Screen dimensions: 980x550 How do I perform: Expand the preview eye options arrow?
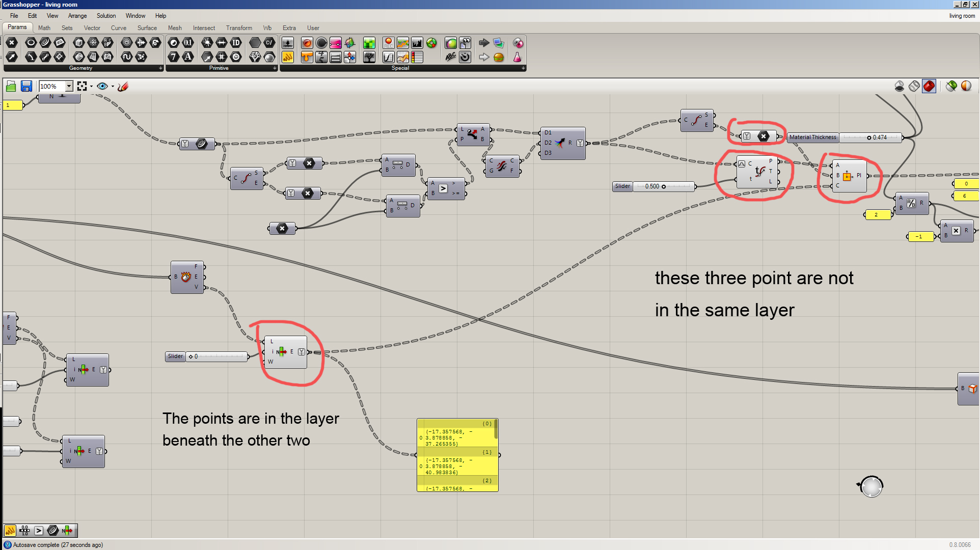click(113, 86)
